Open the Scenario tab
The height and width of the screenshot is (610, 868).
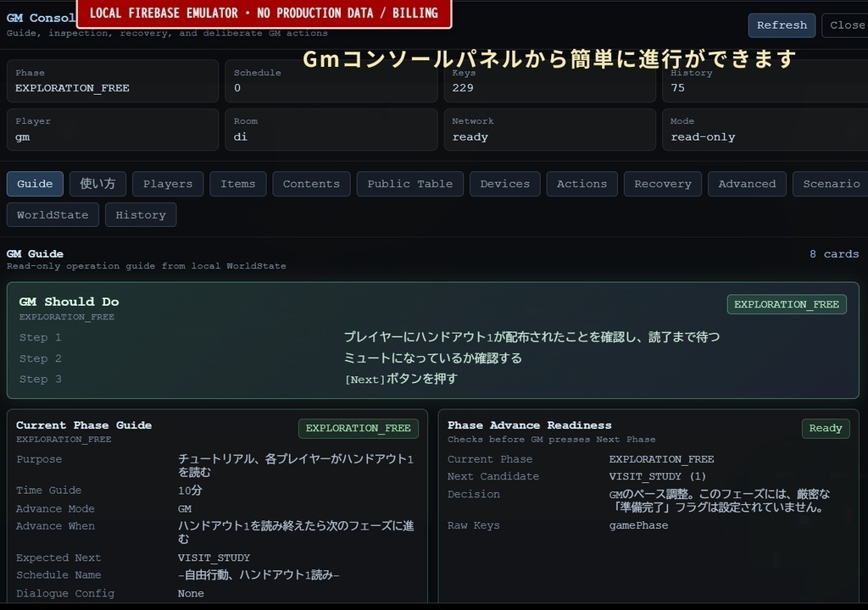(831, 184)
